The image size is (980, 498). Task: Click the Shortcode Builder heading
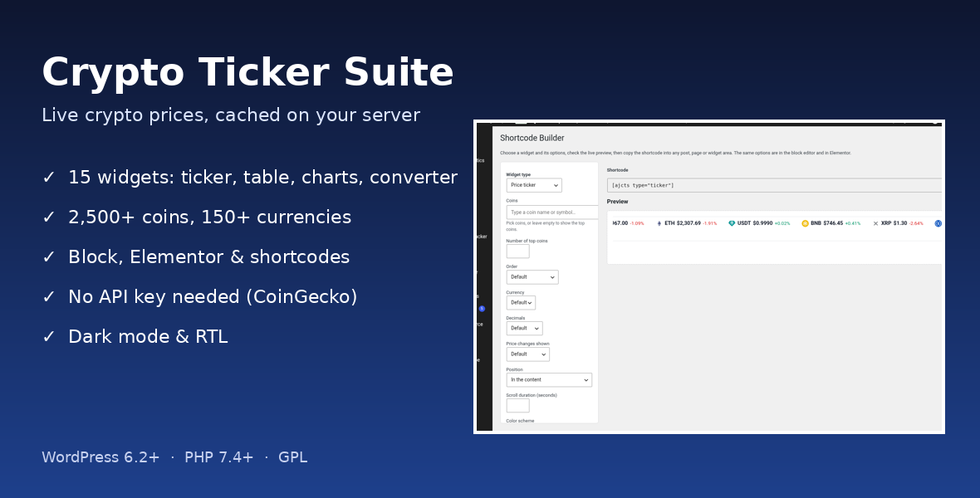(x=532, y=138)
